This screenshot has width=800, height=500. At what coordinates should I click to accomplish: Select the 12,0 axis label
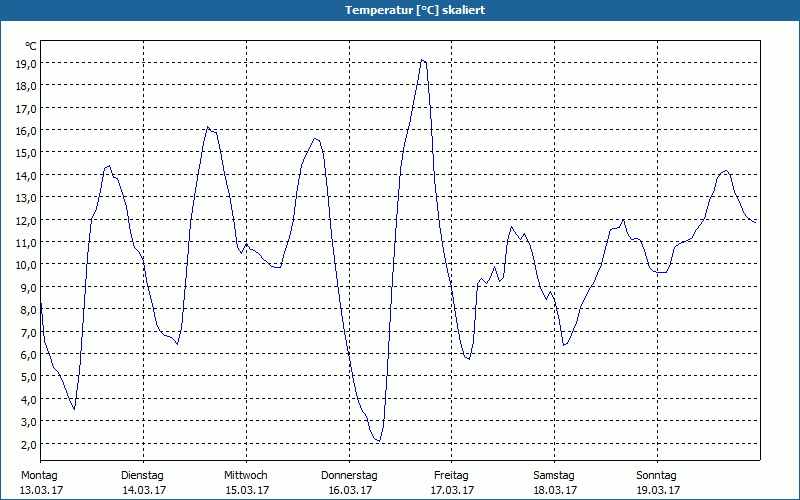click(27, 220)
